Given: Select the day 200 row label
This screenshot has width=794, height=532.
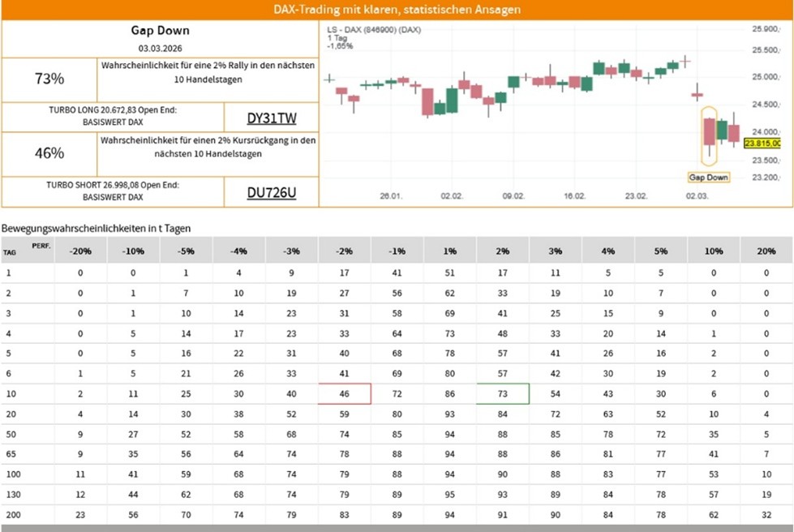Looking at the screenshot, I should [x=11, y=514].
